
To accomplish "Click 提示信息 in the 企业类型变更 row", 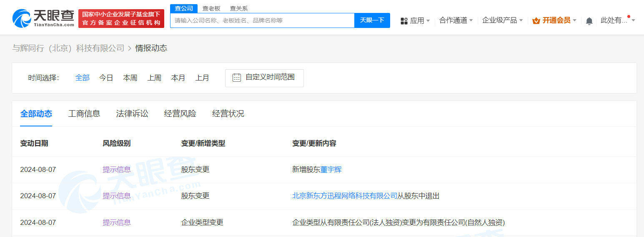I will click(117, 223).
